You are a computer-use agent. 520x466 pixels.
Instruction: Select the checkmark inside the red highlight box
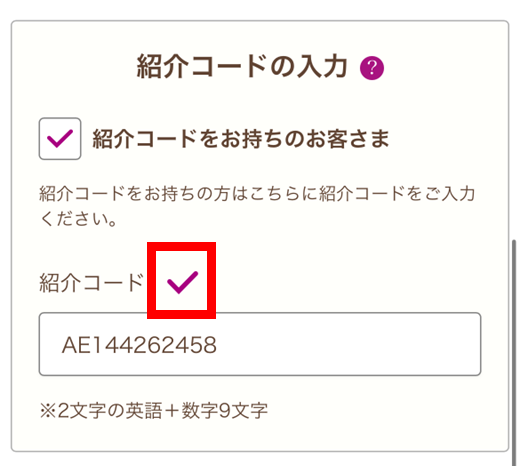(x=182, y=282)
